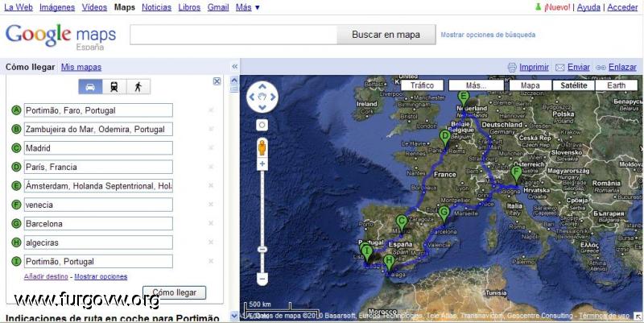Switch to Earth view
Viewport: 644px width, 323px height.
pyautogui.click(x=616, y=85)
